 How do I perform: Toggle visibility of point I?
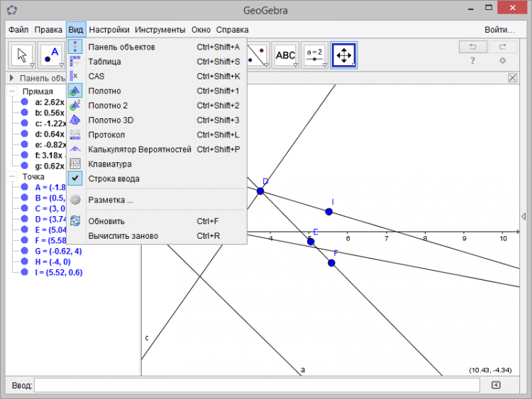24,272
